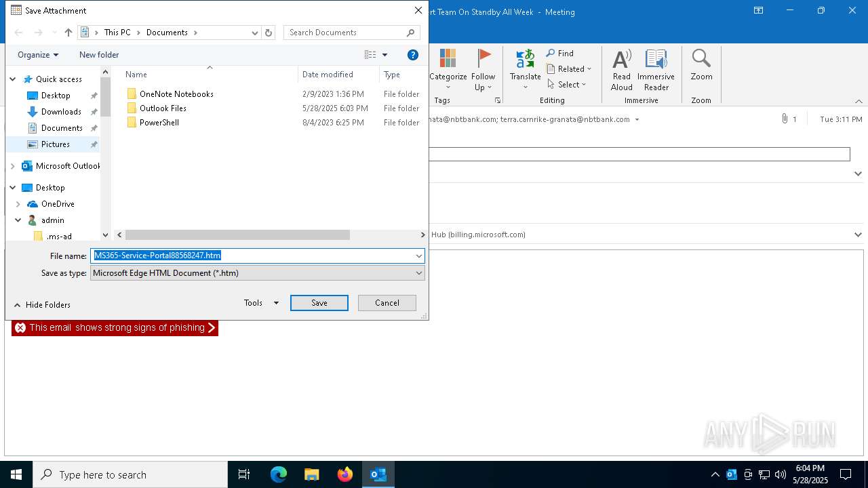The height and width of the screenshot is (488, 868).
Task: Create a New folder
Action: (x=99, y=55)
